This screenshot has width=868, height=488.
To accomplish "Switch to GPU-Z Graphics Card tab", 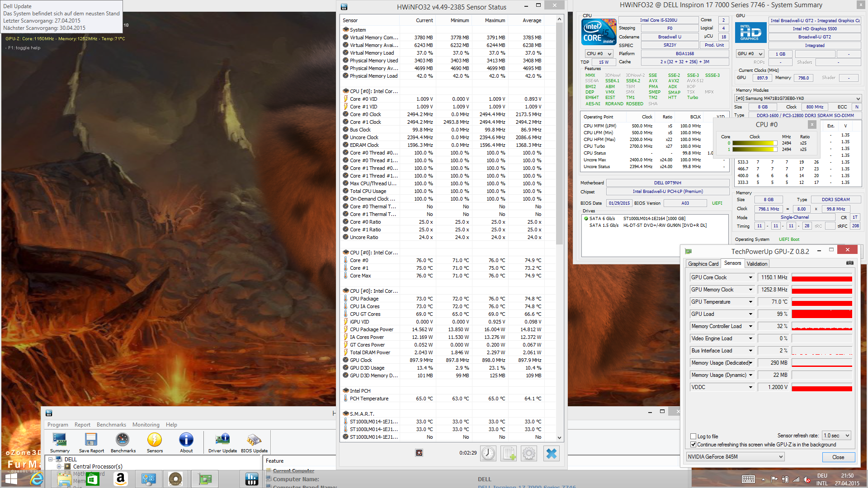I will pos(703,264).
